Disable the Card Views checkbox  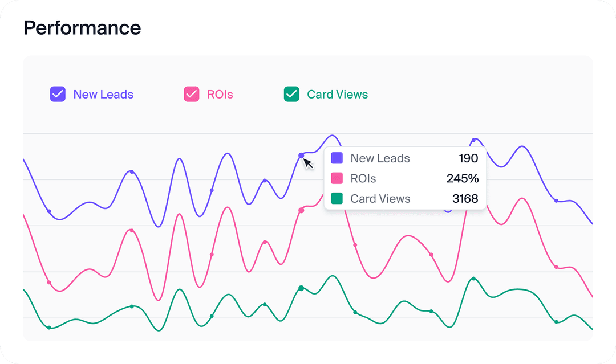[291, 94]
